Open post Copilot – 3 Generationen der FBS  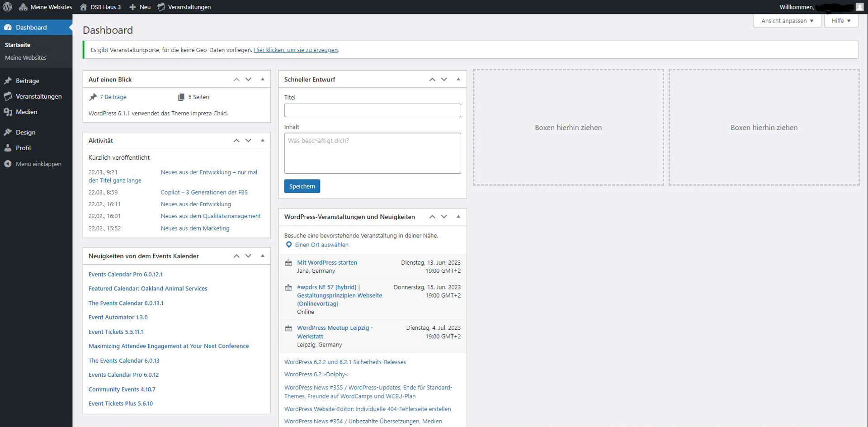[x=204, y=192]
